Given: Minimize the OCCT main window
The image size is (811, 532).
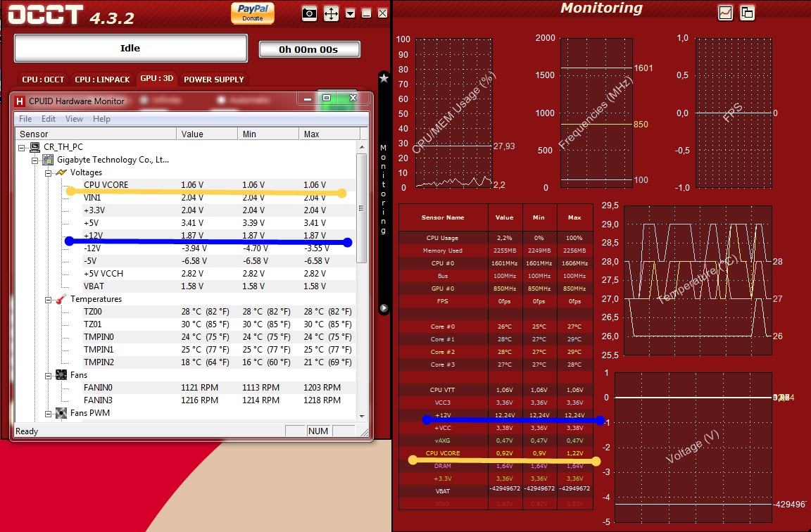Looking at the screenshot, I should tap(366, 13).
